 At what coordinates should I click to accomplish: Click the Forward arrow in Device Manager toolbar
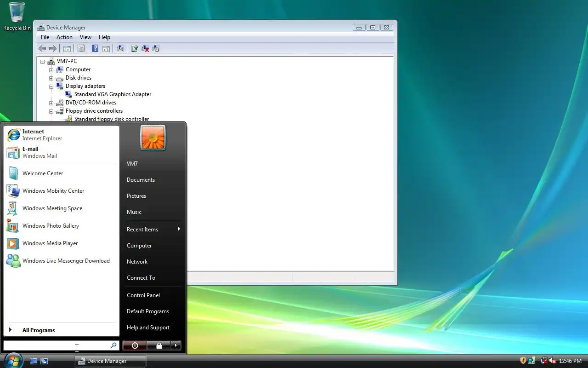(x=53, y=48)
